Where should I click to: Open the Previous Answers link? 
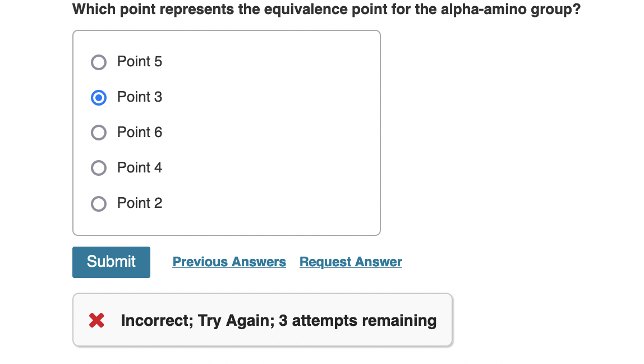(x=229, y=262)
